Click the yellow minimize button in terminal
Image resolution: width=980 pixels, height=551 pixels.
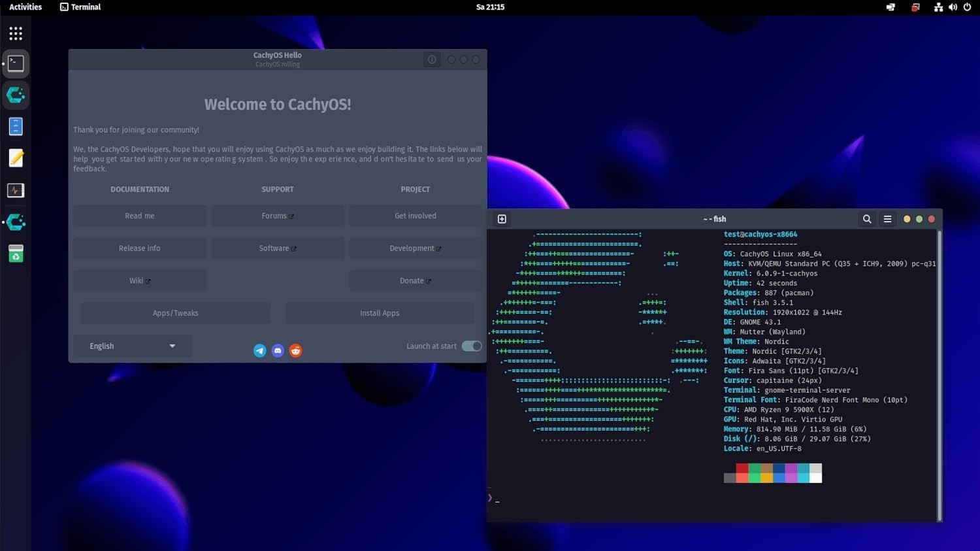point(907,219)
